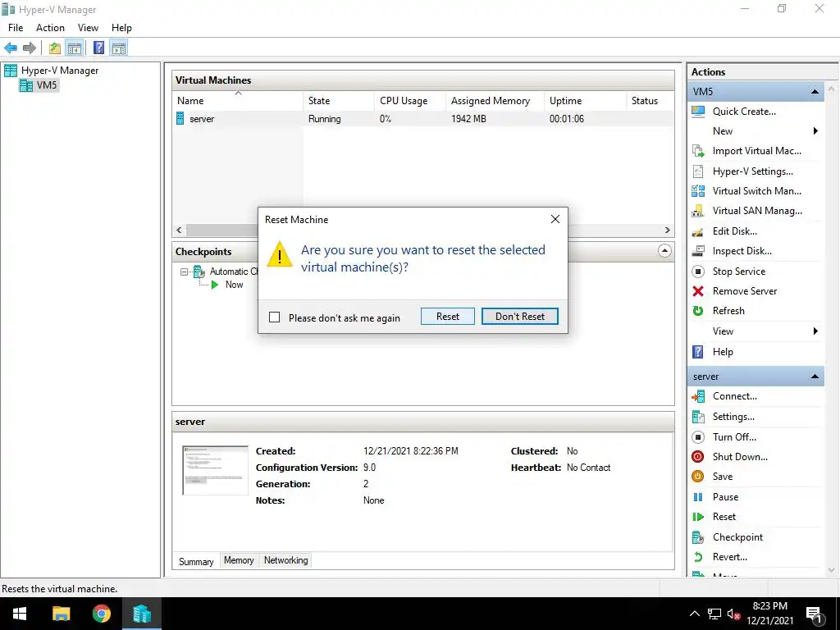Click the Up one level folder icon
The width and height of the screenshot is (840, 630).
[x=55, y=48]
